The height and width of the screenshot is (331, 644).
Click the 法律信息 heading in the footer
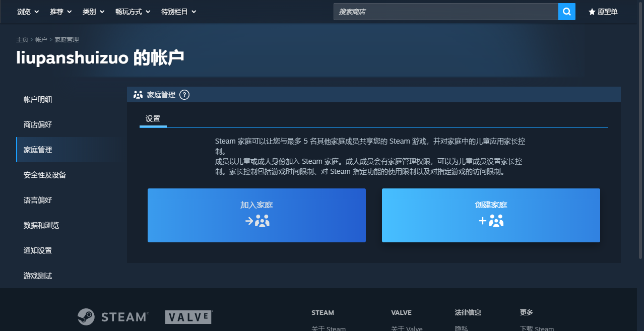[x=468, y=312]
